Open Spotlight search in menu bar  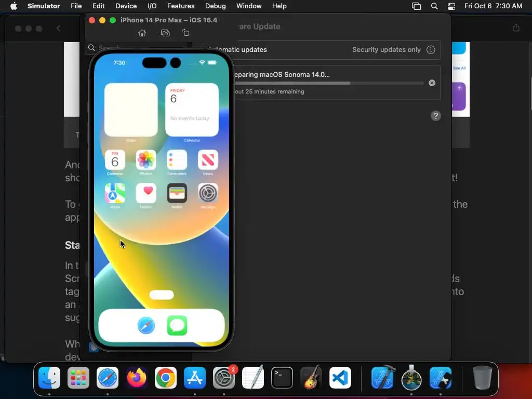pyautogui.click(x=434, y=6)
